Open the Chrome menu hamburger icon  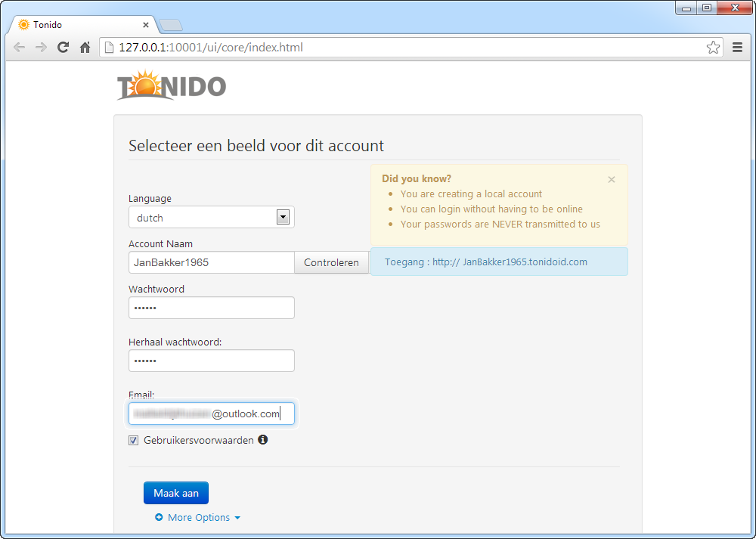pos(737,47)
